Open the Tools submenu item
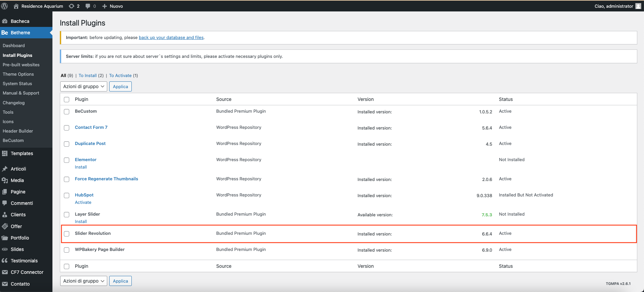Viewport: 644px width, 292px height. point(8,112)
